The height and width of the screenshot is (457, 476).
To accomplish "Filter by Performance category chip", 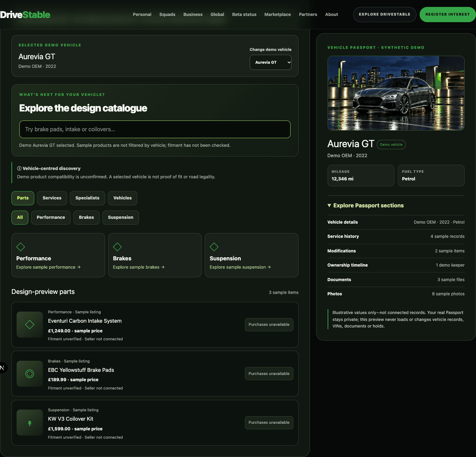I will [x=51, y=217].
